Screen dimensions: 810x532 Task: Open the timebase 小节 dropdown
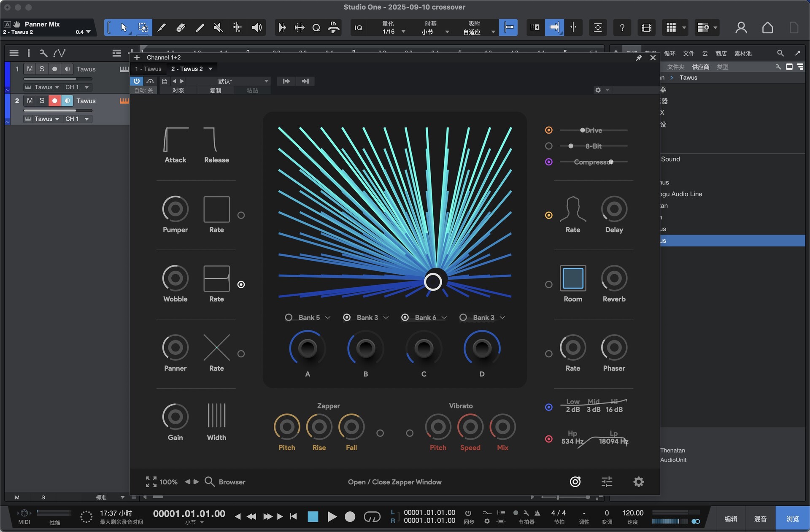pos(447,32)
